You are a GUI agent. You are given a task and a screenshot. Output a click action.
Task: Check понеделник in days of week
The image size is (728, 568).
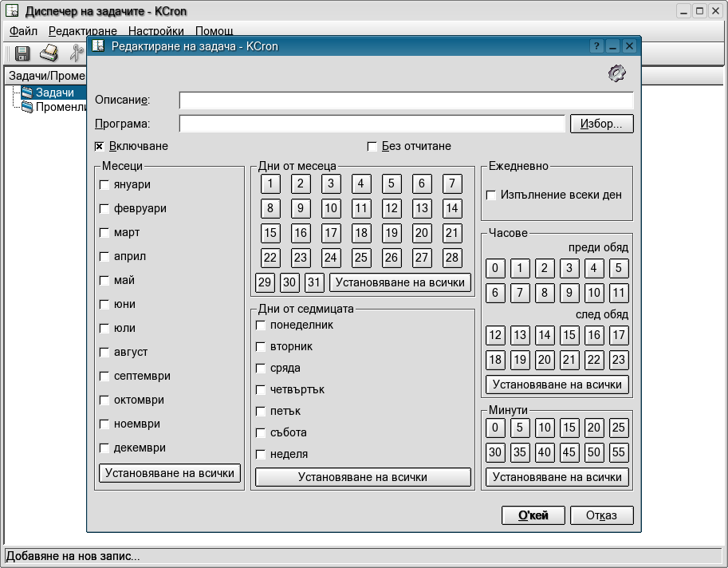point(261,325)
